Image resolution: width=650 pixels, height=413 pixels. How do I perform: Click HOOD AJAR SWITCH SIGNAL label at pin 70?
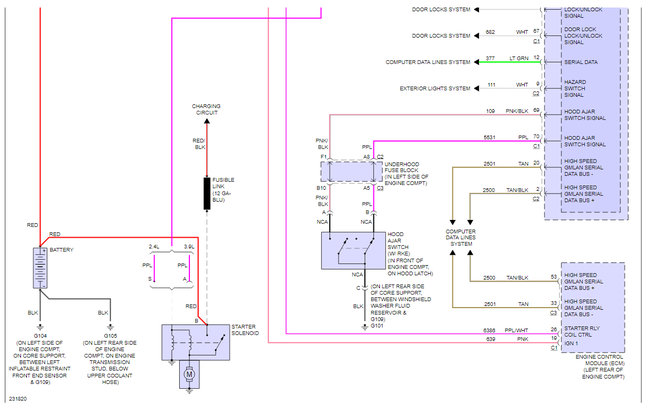[x=585, y=141]
